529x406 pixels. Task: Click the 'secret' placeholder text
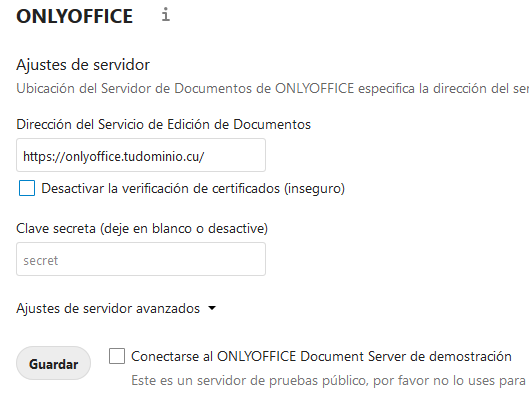click(x=40, y=261)
